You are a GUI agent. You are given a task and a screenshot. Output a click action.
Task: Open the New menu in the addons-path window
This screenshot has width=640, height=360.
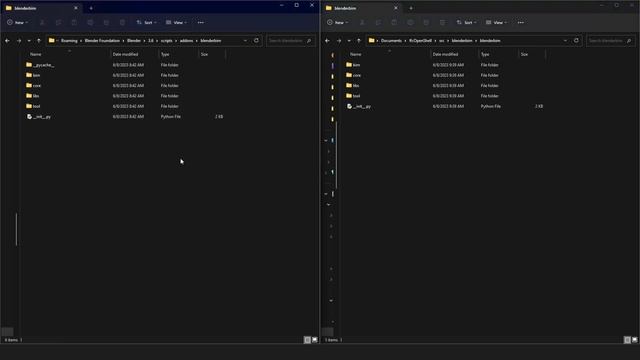pyautogui.click(x=18, y=22)
